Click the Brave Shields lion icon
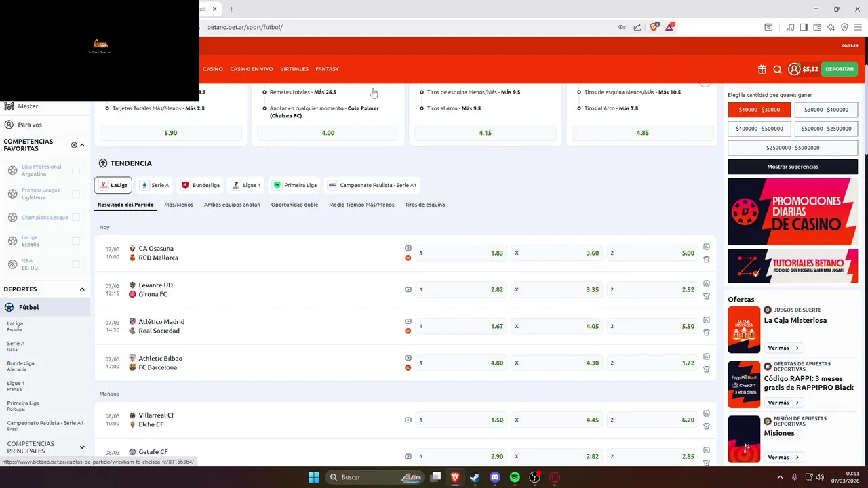This screenshot has width=868, height=488. point(654,27)
